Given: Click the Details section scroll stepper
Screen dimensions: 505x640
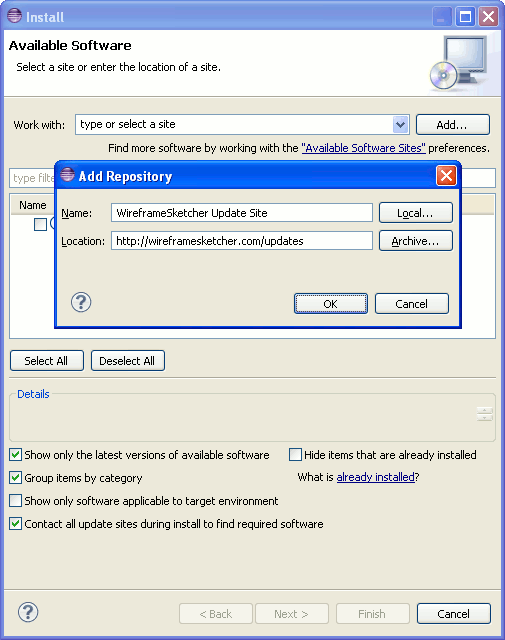Looking at the screenshot, I should [485, 414].
